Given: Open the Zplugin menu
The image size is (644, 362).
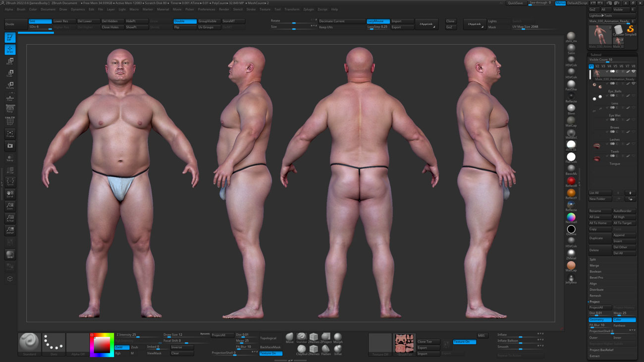Looking at the screenshot, I should tap(308, 9).
